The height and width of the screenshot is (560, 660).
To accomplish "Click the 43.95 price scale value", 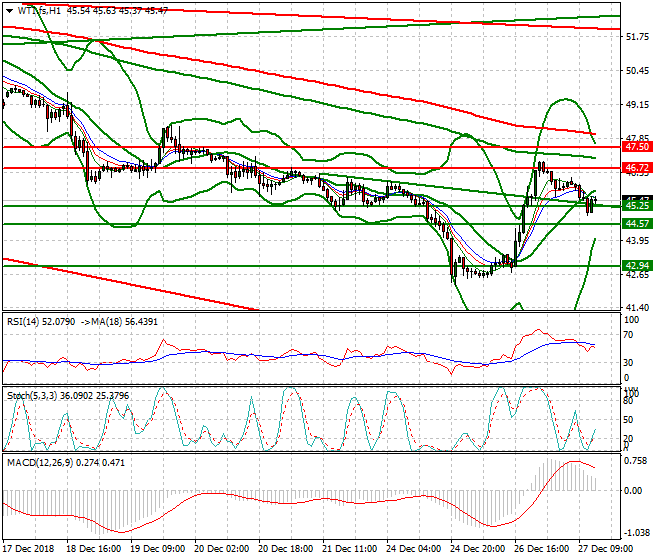I will (x=637, y=240).
